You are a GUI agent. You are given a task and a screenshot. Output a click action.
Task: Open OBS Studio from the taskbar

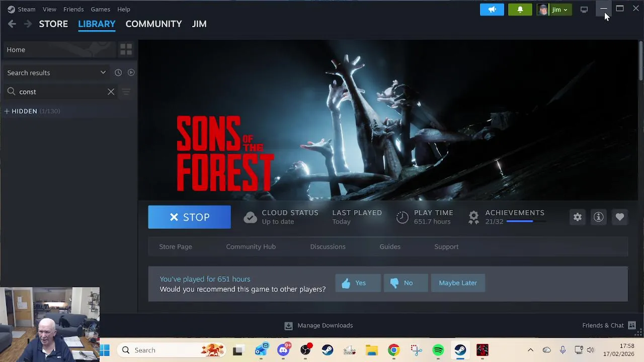click(305, 350)
